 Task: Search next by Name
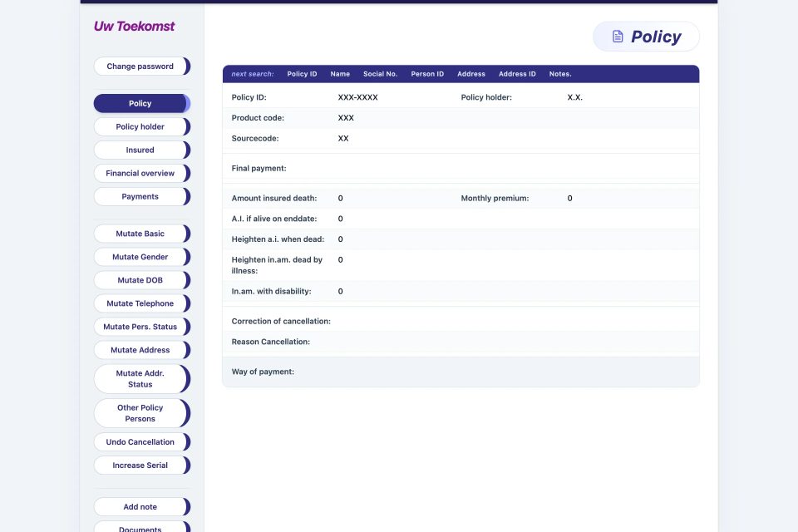(340, 74)
